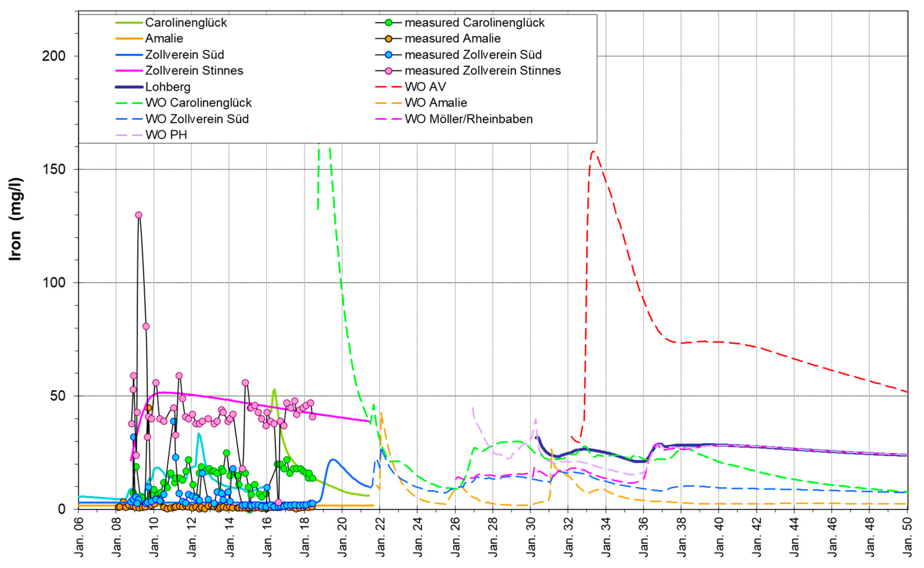This screenshot has height=568, width=924.
Task: Select the Zollverein Stinnes legend label
Action: coord(194,71)
